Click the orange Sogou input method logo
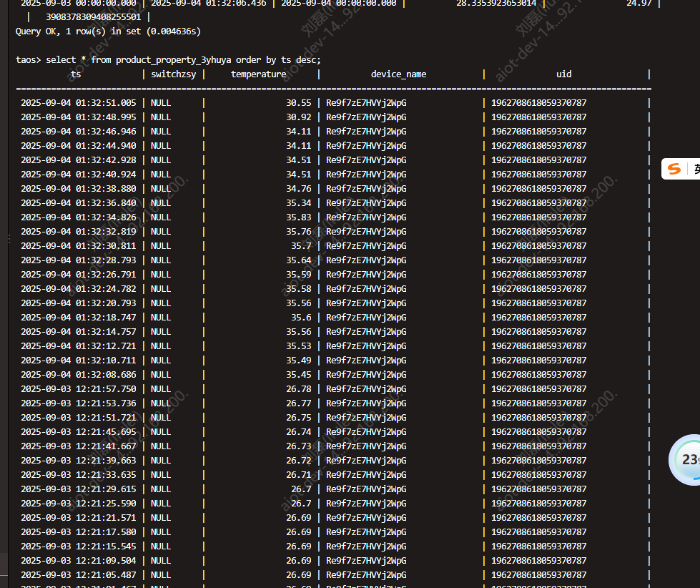Screen dimensions: 700x588 pos(674,169)
